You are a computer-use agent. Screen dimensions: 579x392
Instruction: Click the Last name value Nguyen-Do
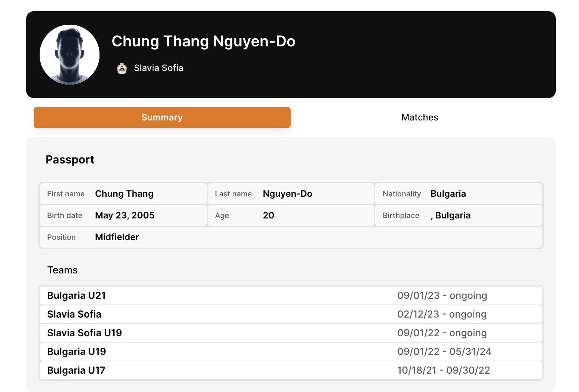tap(287, 194)
